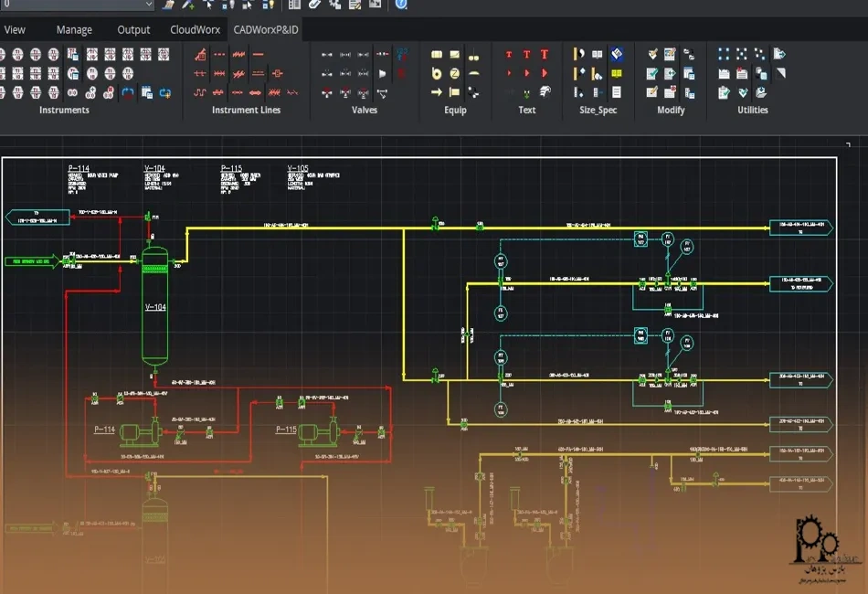Image resolution: width=868 pixels, height=594 pixels.
Task: Click the Text panel label
Action: (527, 111)
